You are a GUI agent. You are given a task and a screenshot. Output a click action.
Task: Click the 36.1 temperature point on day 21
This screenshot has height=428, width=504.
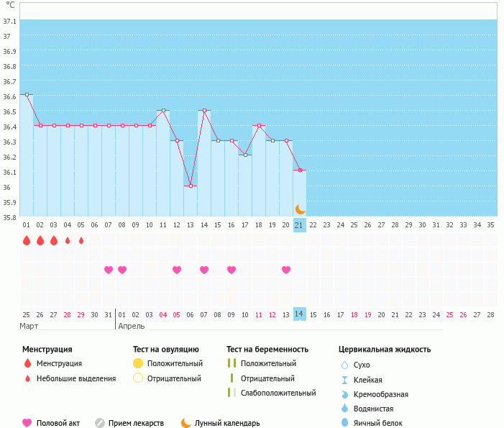click(300, 170)
